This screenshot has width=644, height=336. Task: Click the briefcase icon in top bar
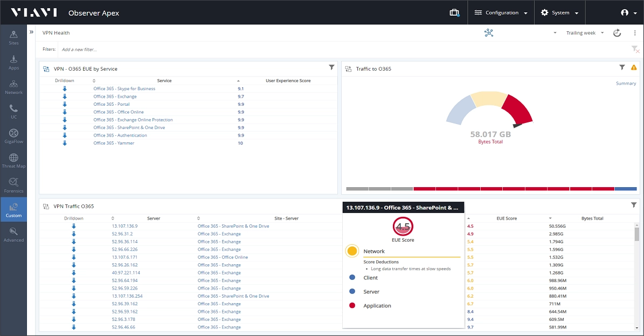click(x=454, y=13)
